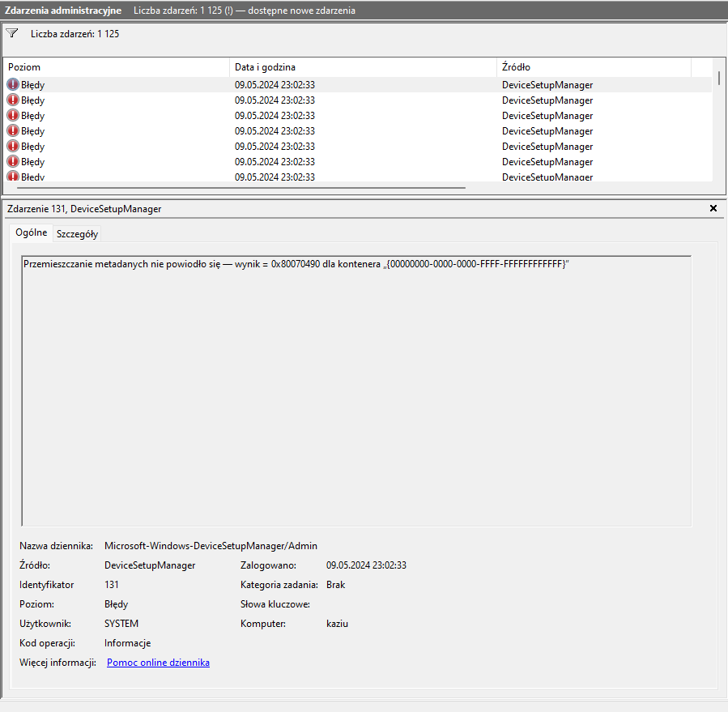Switch to the Ogólne tab

31,232
